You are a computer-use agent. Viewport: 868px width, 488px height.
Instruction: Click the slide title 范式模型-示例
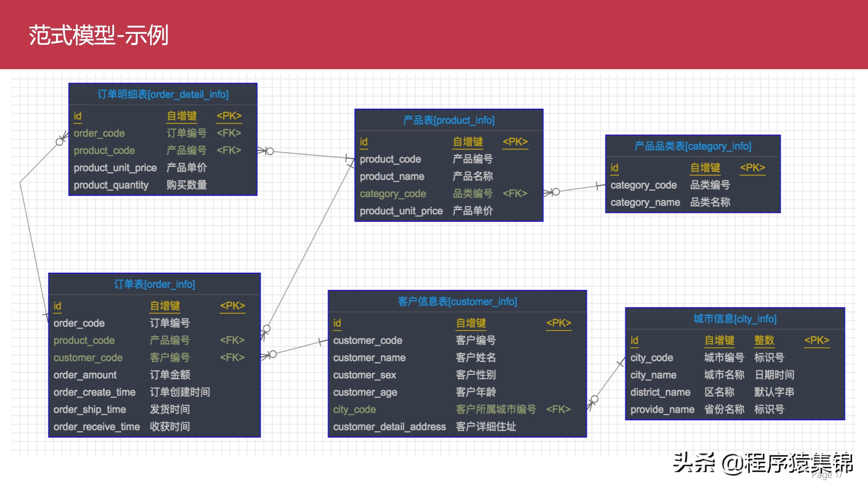click(x=98, y=35)
